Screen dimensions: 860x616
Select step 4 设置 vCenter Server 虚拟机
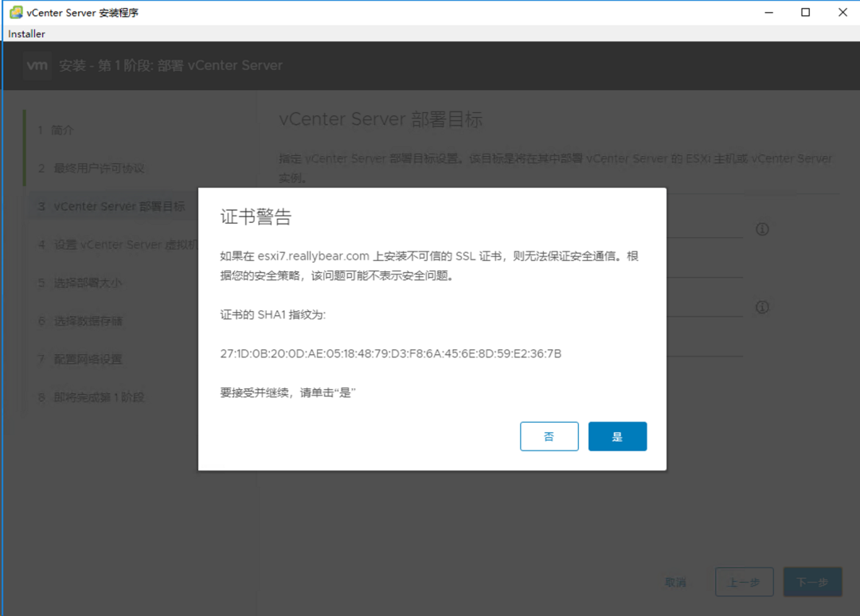click(117, 244)
